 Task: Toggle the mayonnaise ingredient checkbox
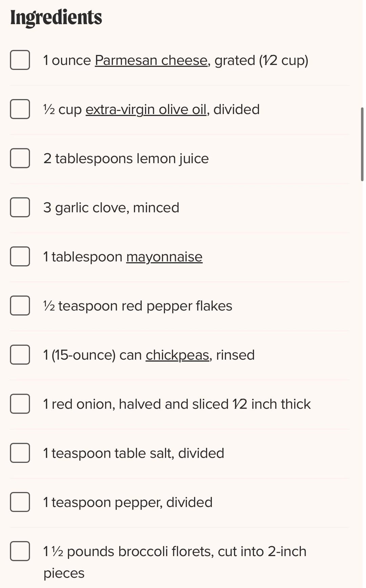pos(20,257)
